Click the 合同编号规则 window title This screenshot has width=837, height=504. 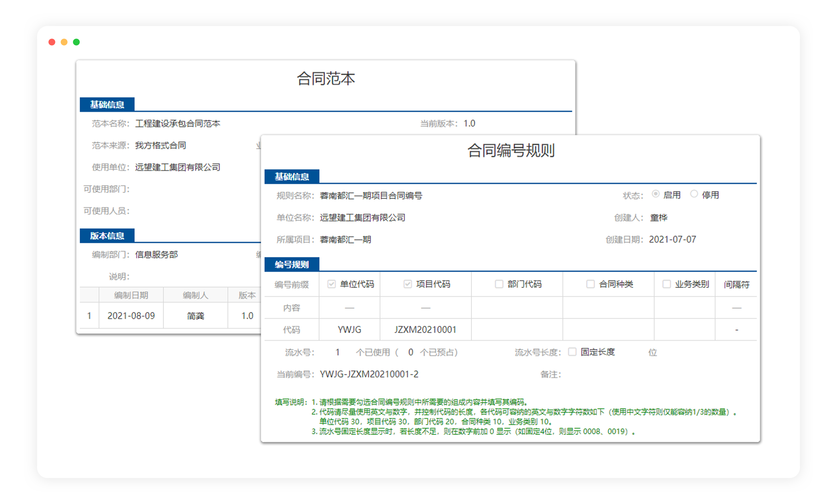[511, 150]
